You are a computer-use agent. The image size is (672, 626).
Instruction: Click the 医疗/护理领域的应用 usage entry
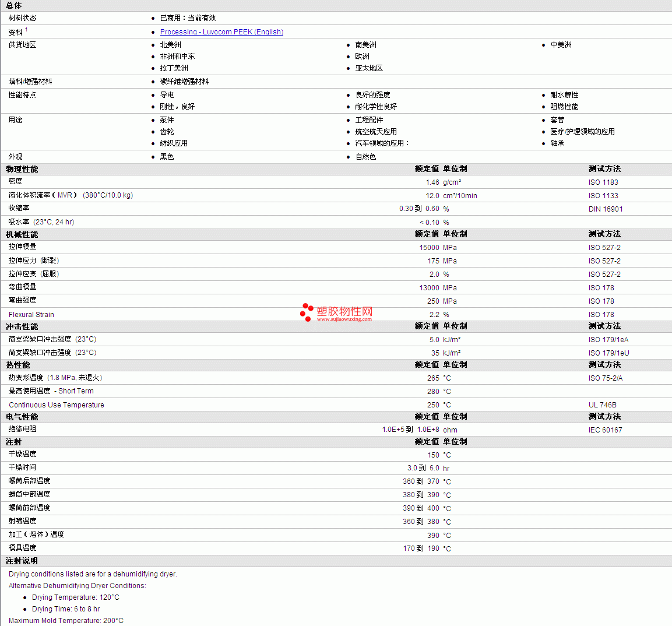click(x=582, y=132)
